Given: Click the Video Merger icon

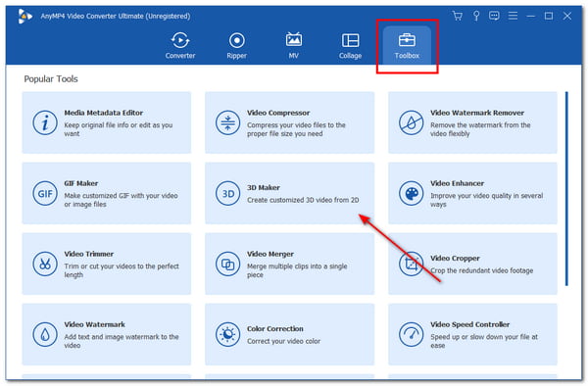Looking at the screenshot, I should [227, 264].
